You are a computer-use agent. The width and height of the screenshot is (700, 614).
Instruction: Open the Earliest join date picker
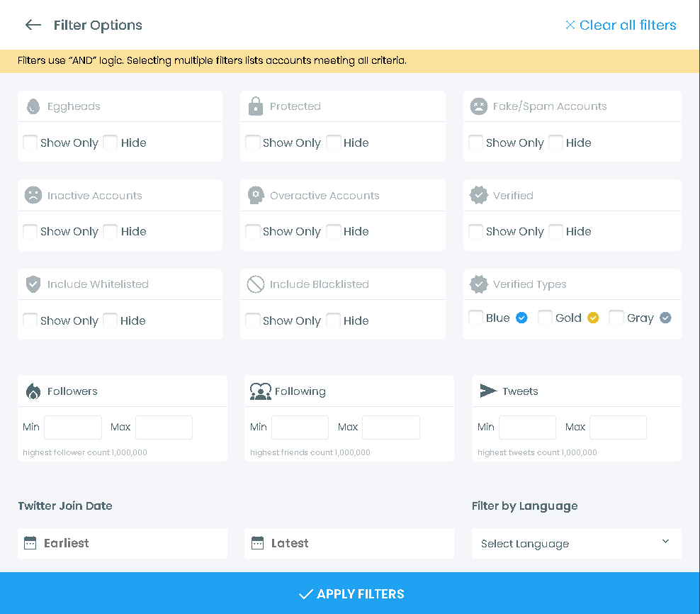pyautogui.click(x=122, y=543)
